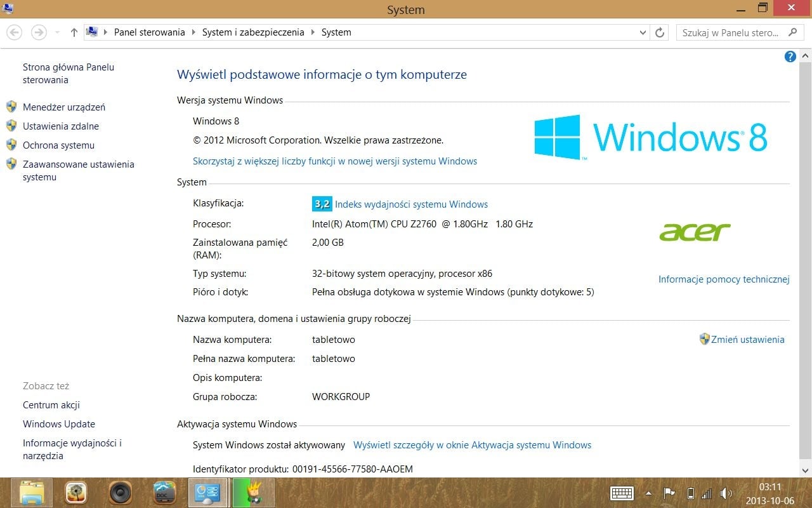Open Centrum akcji link
Image resolution: width=812 pixels, height=508 pixels.
[51, 405]
